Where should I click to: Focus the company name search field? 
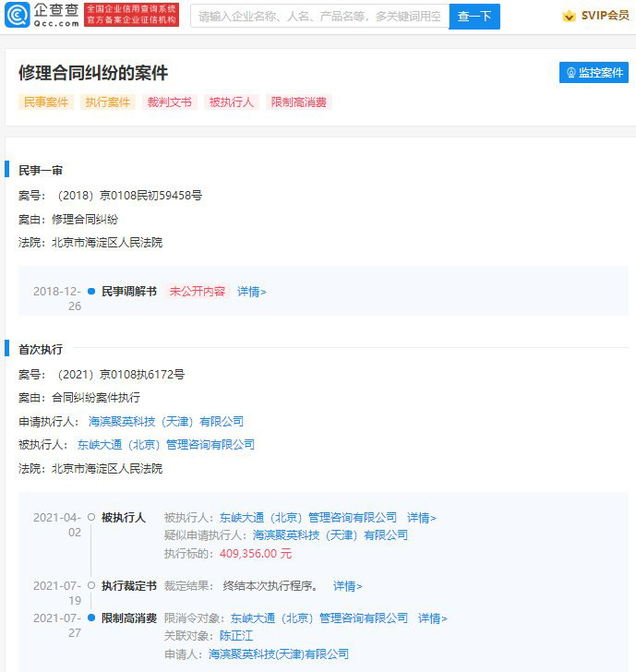pos(319,17)
